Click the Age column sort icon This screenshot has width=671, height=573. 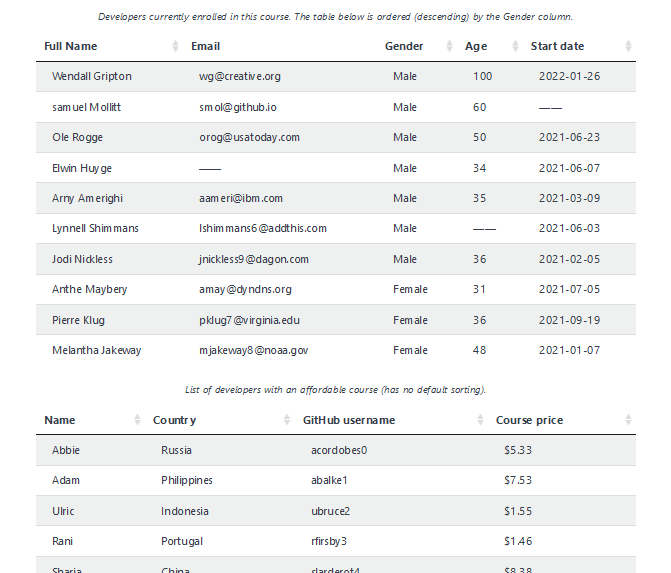pos(515,47)
